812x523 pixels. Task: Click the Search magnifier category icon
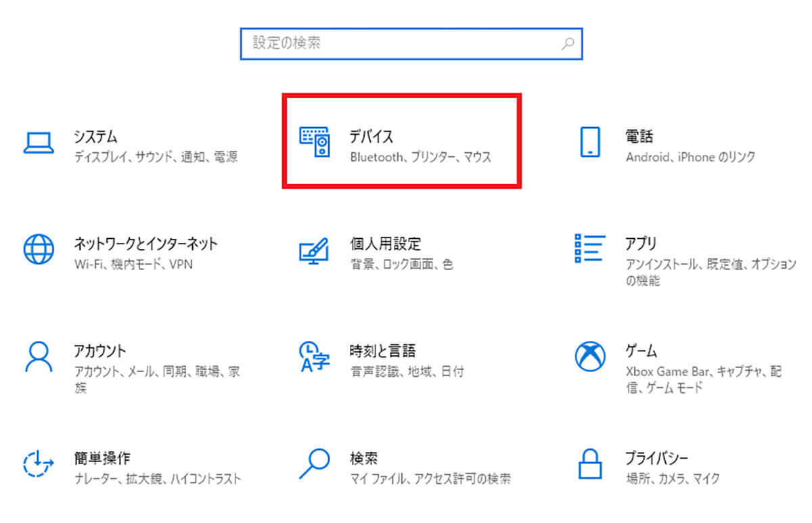click(x=314, y=464)
